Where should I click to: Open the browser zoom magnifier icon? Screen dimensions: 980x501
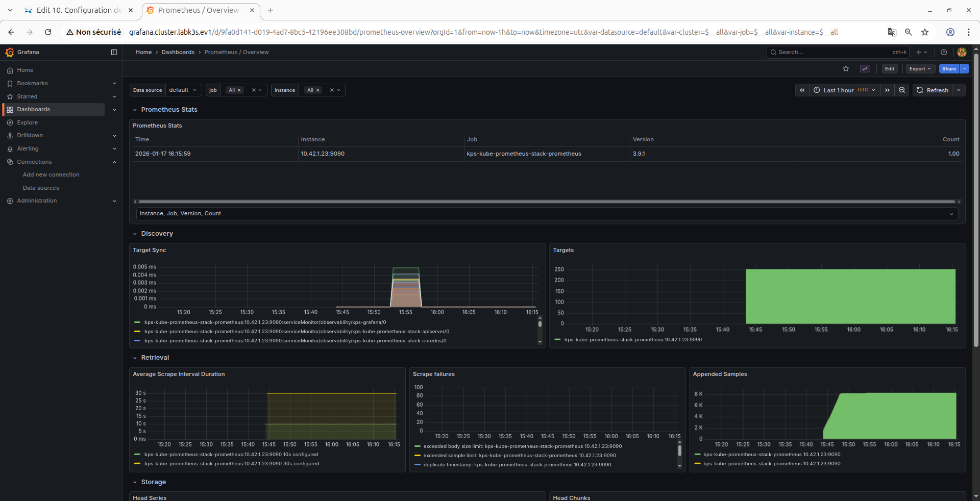click(x=909, y=32)
